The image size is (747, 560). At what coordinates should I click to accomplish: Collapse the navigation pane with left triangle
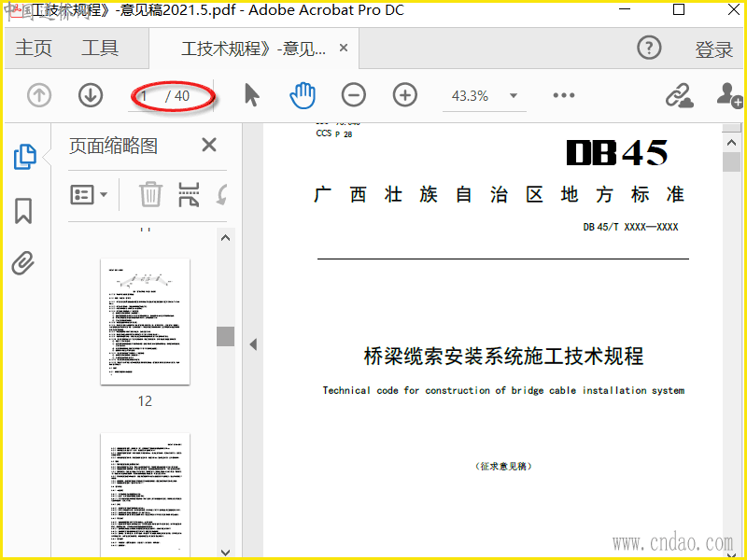point(253,344)
